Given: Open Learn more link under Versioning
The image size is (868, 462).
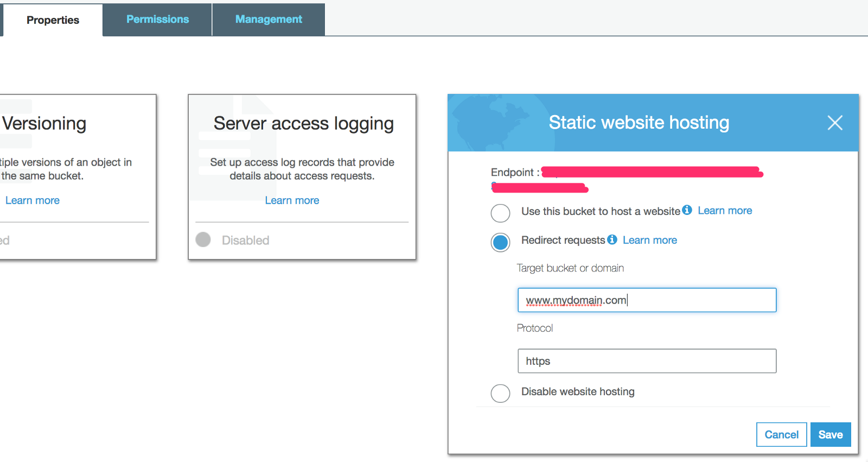Looking at the screenshot, I should 33,200.
